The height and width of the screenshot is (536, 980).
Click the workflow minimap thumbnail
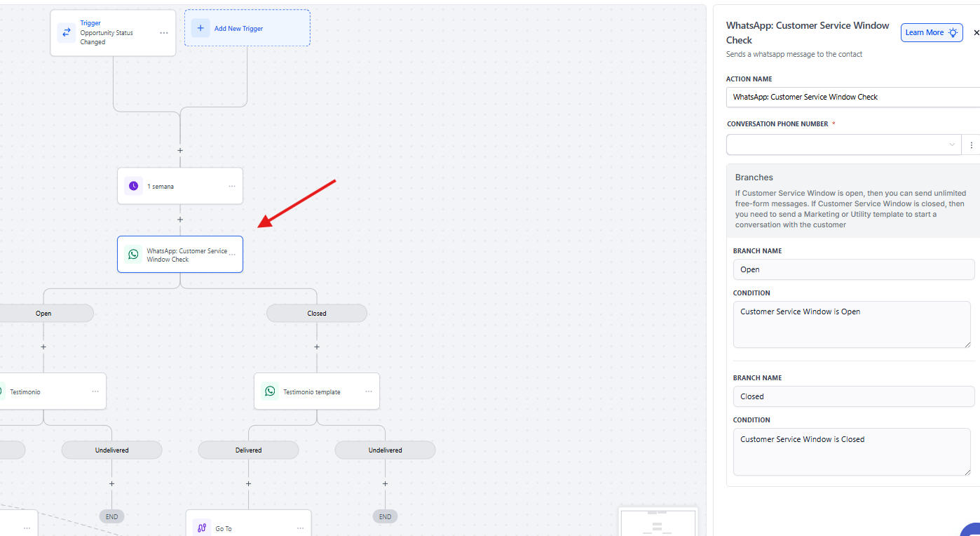point(658,523)
